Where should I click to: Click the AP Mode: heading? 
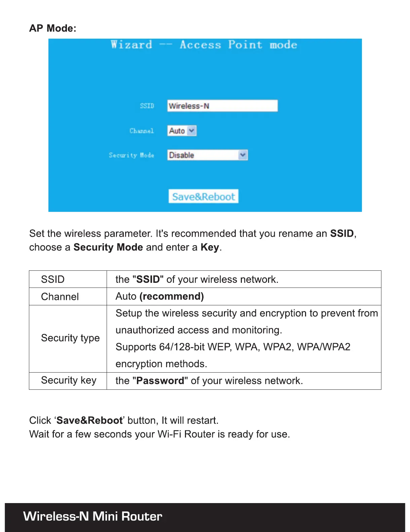[53, 28]
